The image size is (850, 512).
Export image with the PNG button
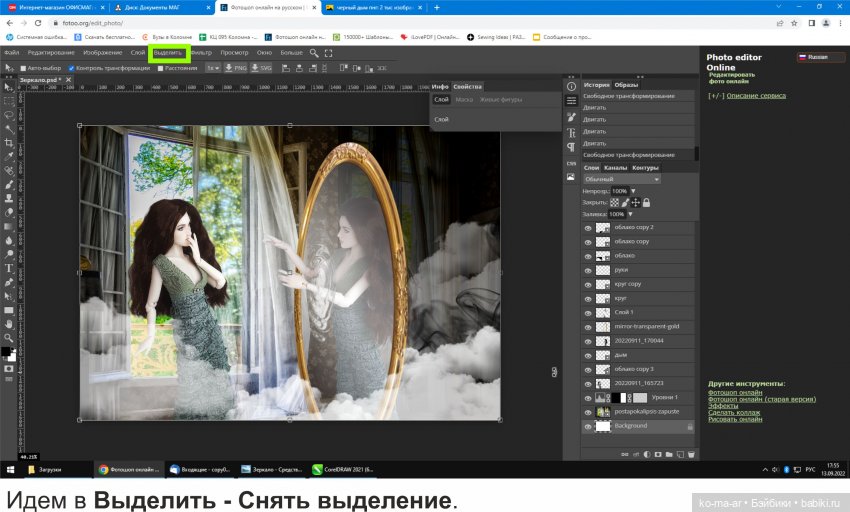tap(235, 68)
